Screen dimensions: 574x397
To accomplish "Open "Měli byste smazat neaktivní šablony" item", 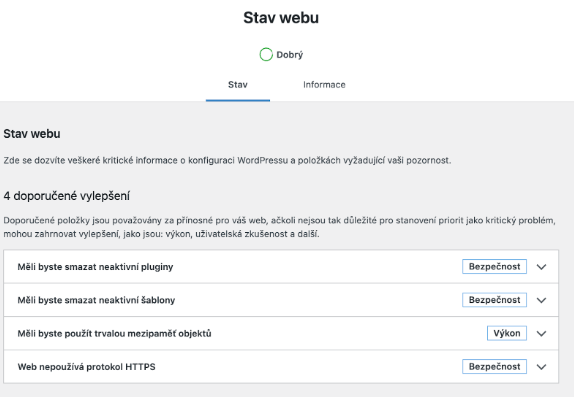I will (x=281, y=300).
